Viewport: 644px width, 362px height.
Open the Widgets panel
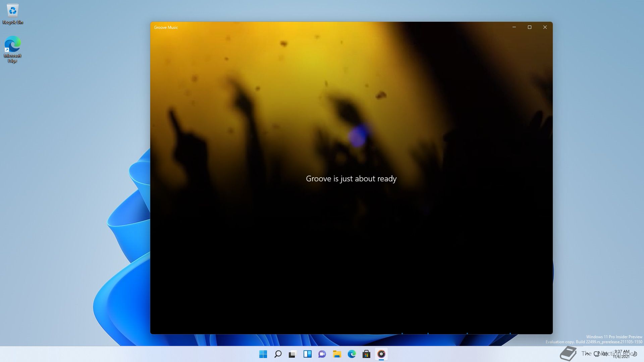tap(307, 354)
